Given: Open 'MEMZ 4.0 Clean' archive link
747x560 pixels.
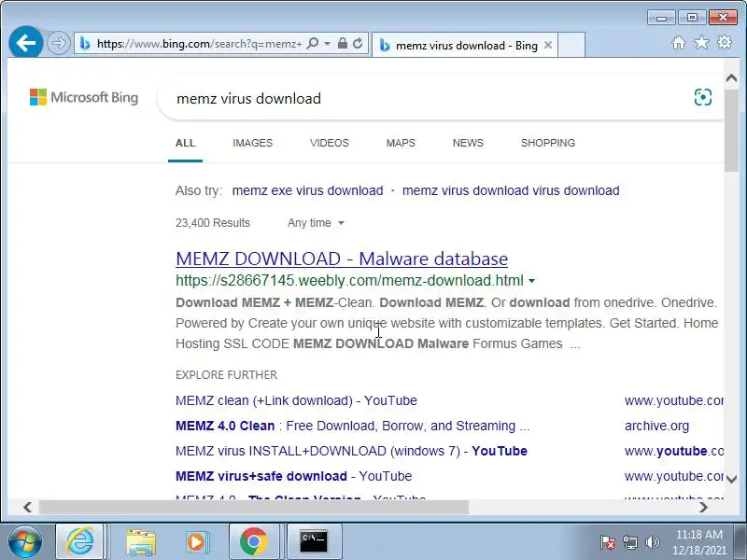Looking at the screenshot, I should (x=353, y=426).
